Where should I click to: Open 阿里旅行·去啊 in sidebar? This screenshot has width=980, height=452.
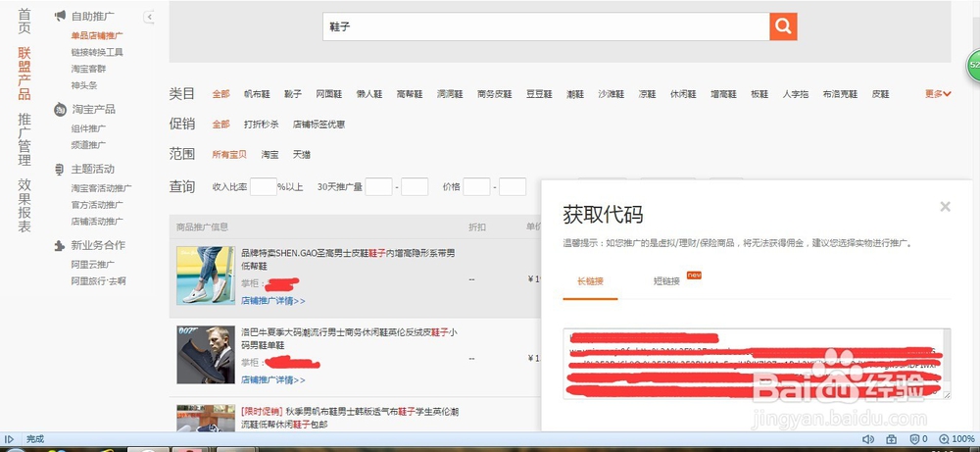(98, 281)
